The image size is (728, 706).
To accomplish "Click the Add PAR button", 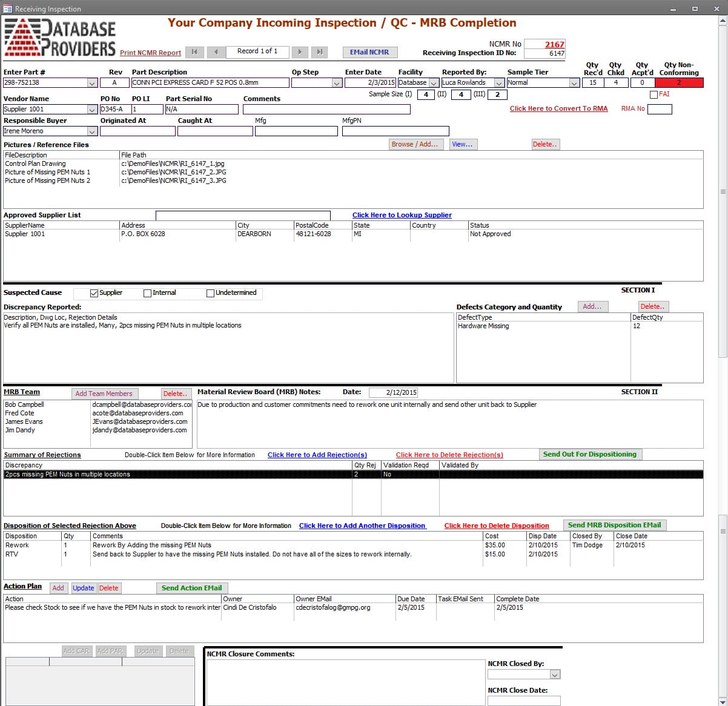I will coord(110,651).
